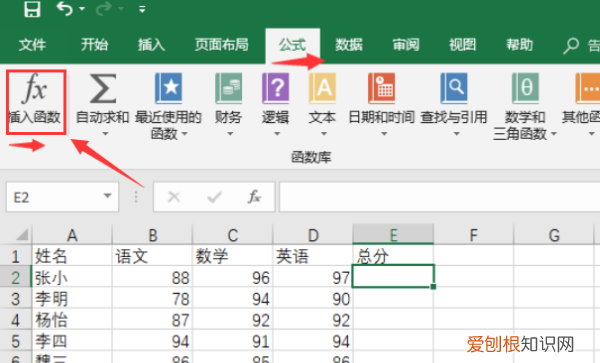Select column D header
This screenshot has width=600, height=363.
click(313, 235)
